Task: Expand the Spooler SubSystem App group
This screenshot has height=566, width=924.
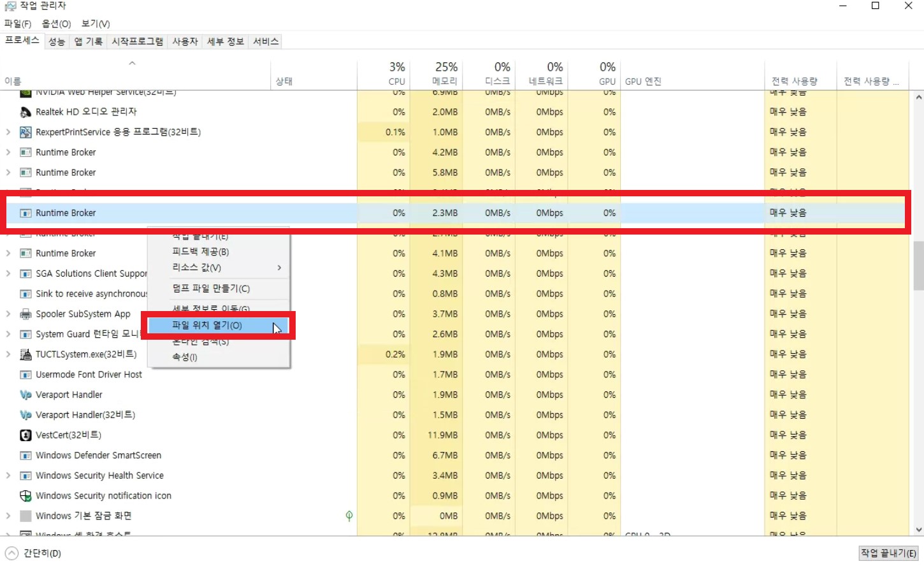Action: (x=8, y=314)
